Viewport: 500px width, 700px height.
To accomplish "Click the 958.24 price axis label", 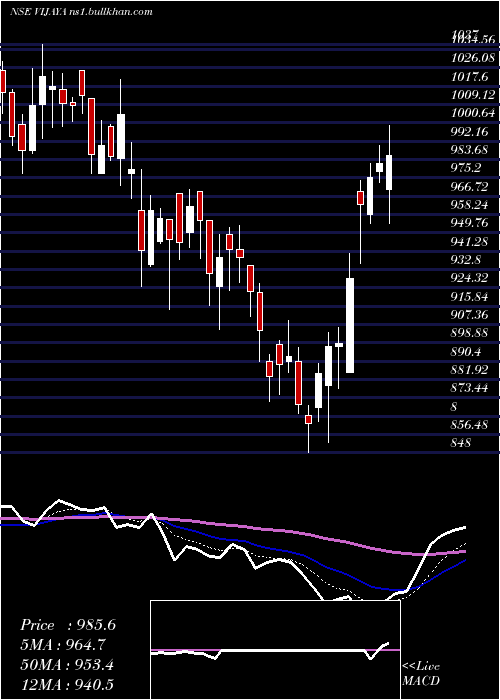I will [472, 205].
